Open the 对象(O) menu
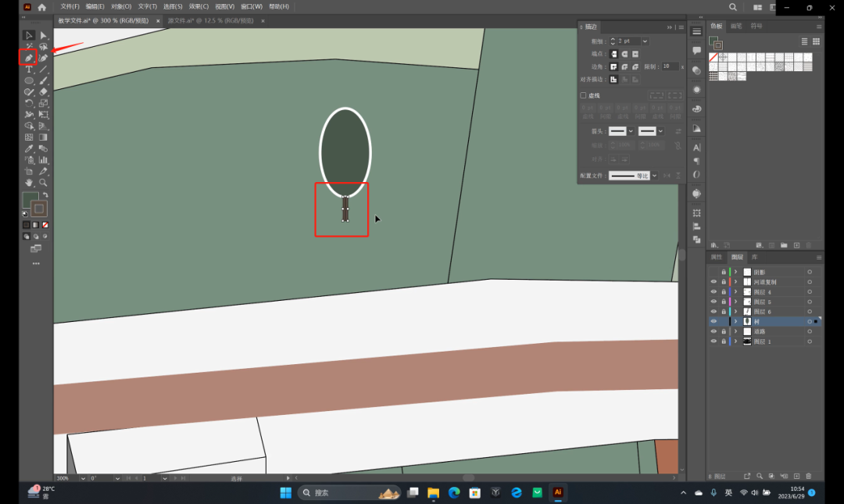The height and width of the screenshot is (504, 844). tap(121, 6)
